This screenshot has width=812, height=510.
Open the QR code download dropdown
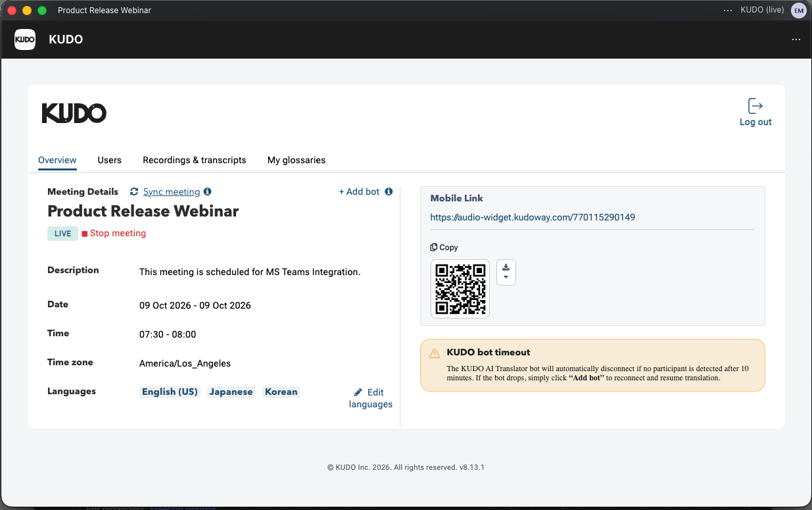pyautogui.click(x=506, y=272)
